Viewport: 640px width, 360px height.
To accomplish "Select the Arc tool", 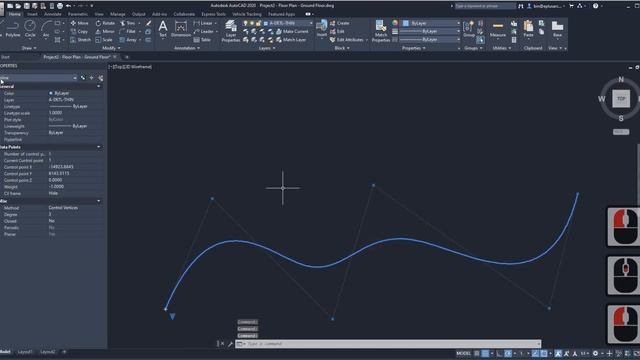I will tap(46, 29).
